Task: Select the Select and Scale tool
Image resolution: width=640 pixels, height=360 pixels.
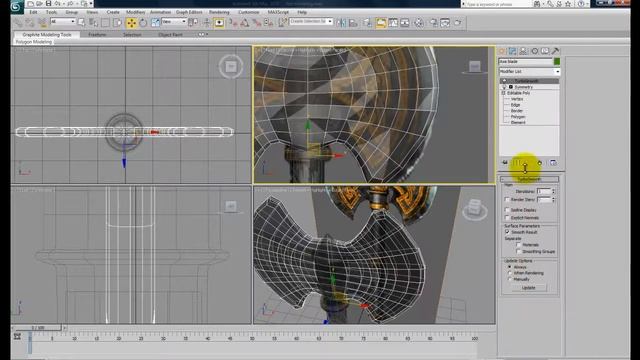Action: (155, 23)
